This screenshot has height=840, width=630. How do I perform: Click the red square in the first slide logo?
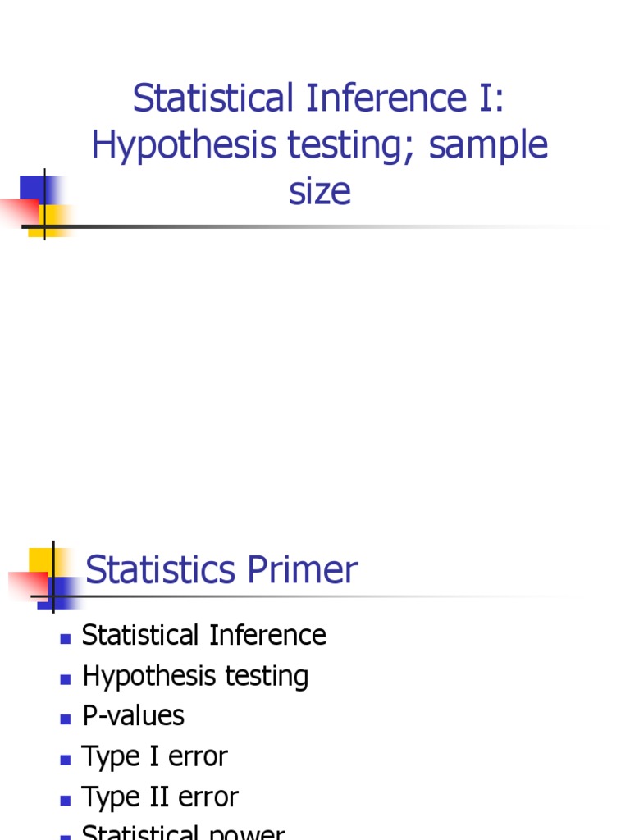point(21,212)
